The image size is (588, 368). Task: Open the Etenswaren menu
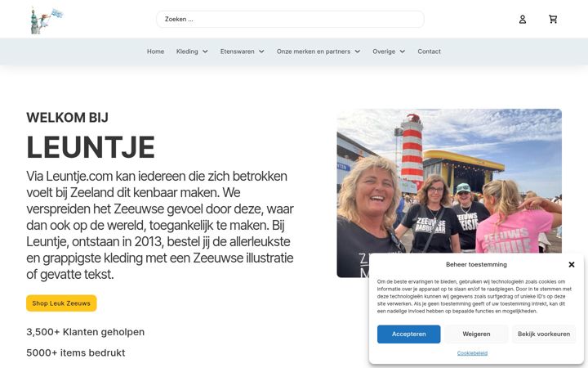[x=237, y=52]
